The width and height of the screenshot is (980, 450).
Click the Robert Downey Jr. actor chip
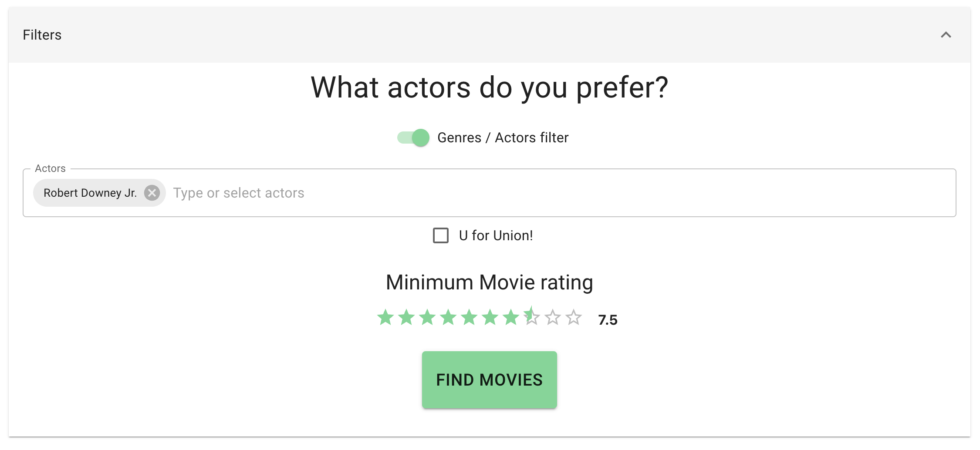[x=90, y=193]
